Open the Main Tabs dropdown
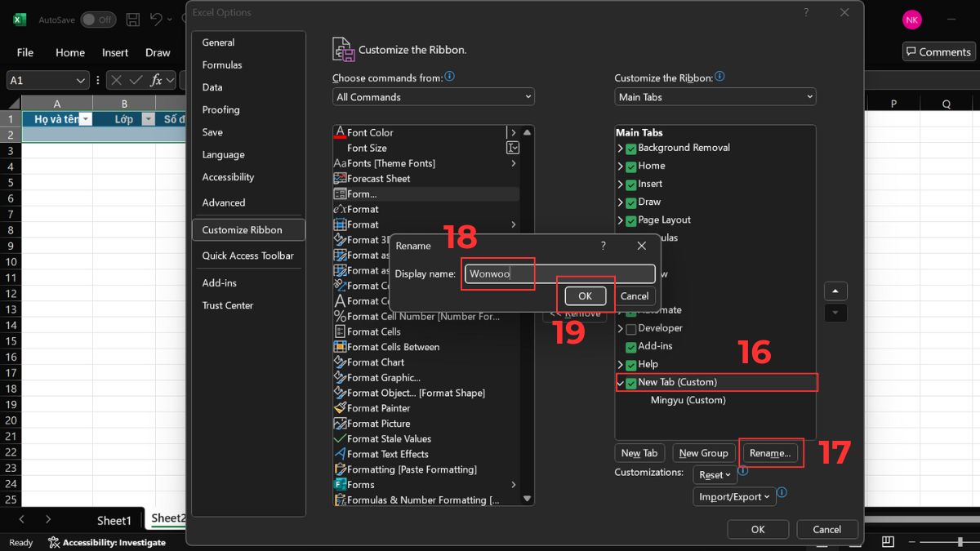The height and width of the screenshot is (551, 980). (x=715, y=96)
